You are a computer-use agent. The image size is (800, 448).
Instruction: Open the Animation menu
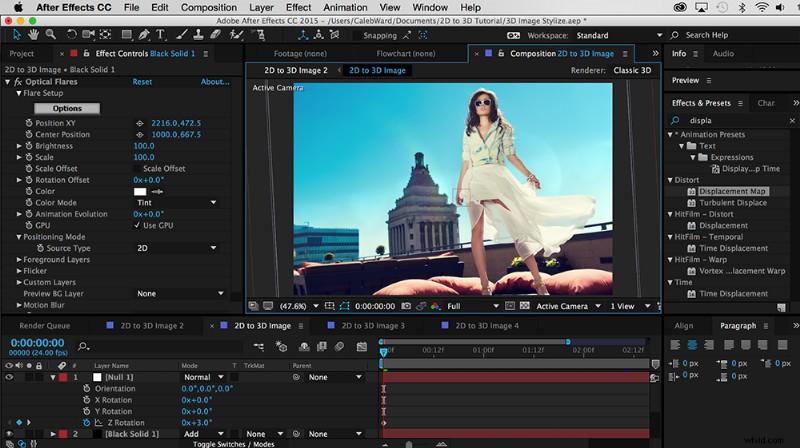click(345, 7)
